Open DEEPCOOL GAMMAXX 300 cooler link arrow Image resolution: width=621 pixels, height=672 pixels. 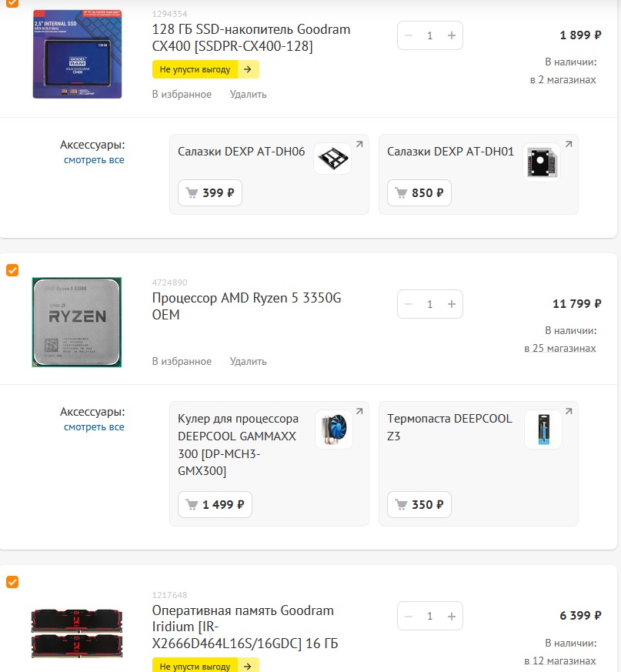(359, 411)
